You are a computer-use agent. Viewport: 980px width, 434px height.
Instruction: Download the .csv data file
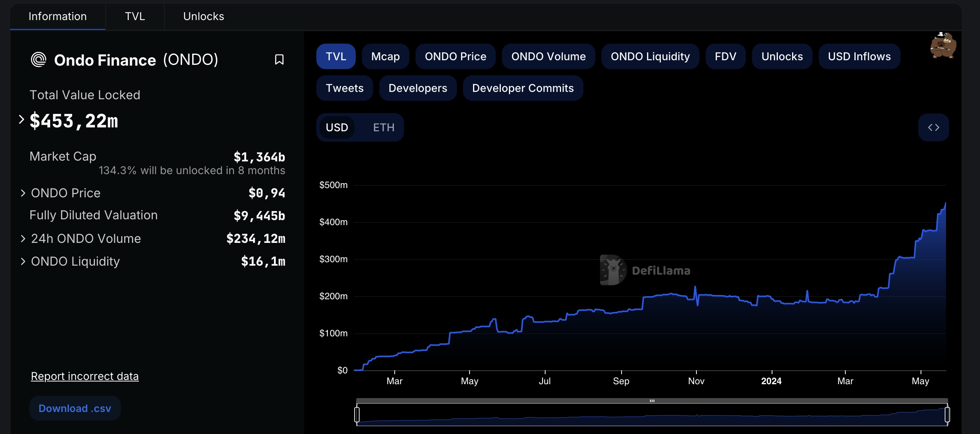(x=75, y=408)
